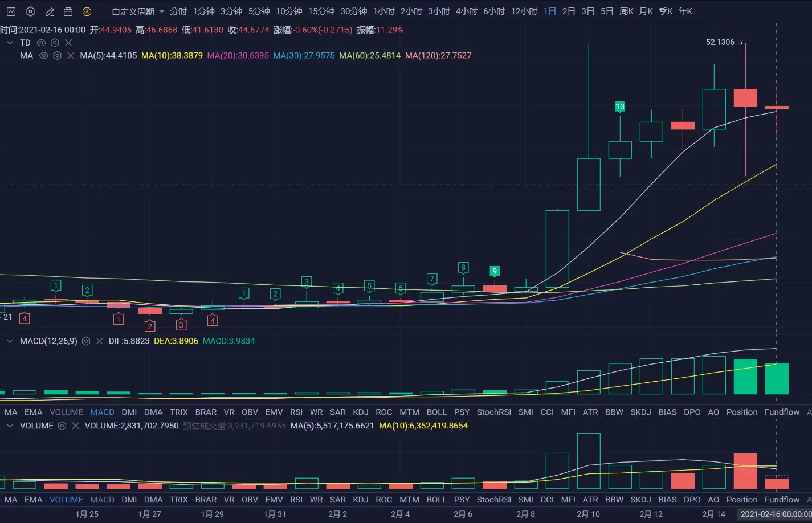Click the DIF:5.8823 value label
The image size is (812, 523).
(x=129, y=341)
